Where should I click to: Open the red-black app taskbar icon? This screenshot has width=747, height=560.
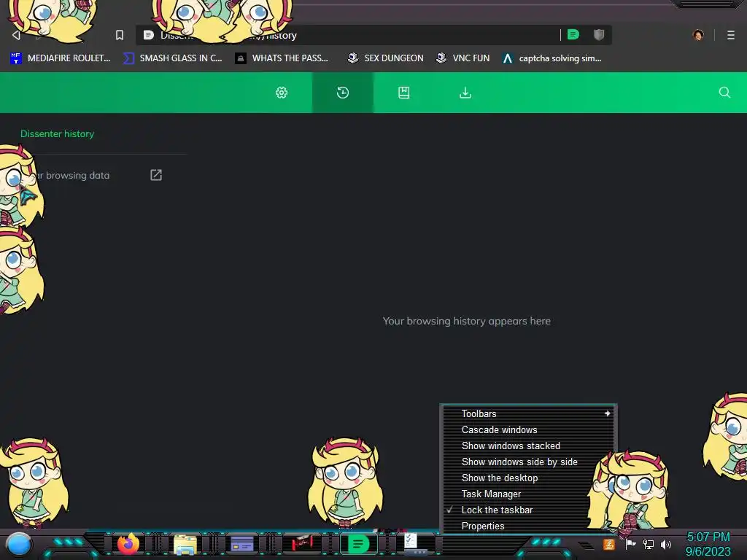tap(301, 543)
